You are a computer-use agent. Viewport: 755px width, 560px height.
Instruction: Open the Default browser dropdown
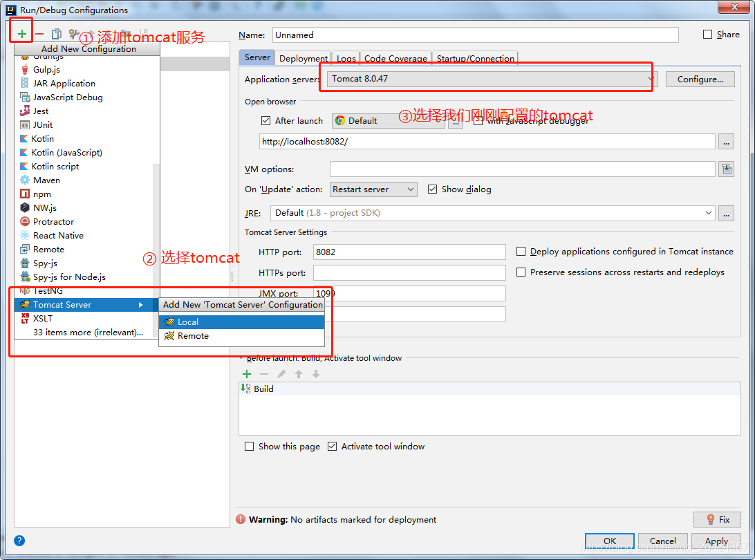click(388, 120)
